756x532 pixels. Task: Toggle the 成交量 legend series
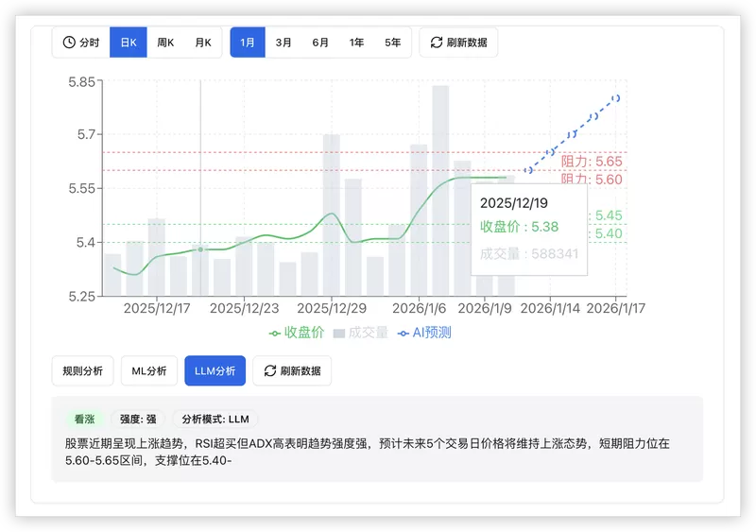tap(361, 333)
